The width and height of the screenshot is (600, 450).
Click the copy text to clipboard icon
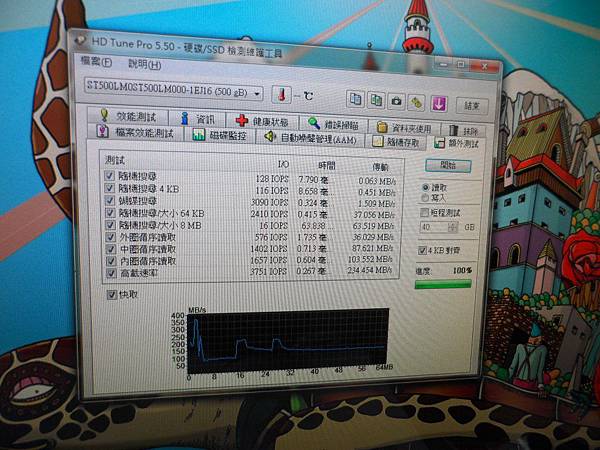click(x=355, y=100)
